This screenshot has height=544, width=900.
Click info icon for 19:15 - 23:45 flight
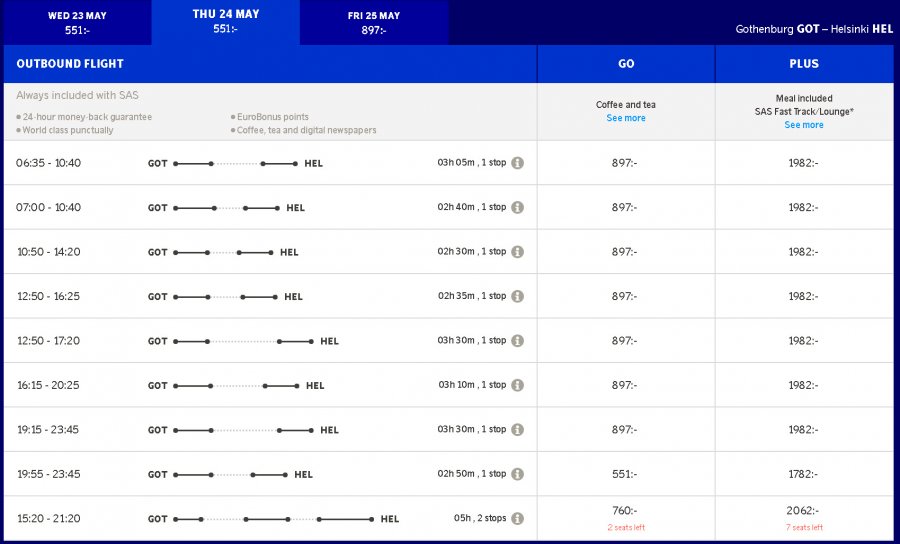point(518,430)
